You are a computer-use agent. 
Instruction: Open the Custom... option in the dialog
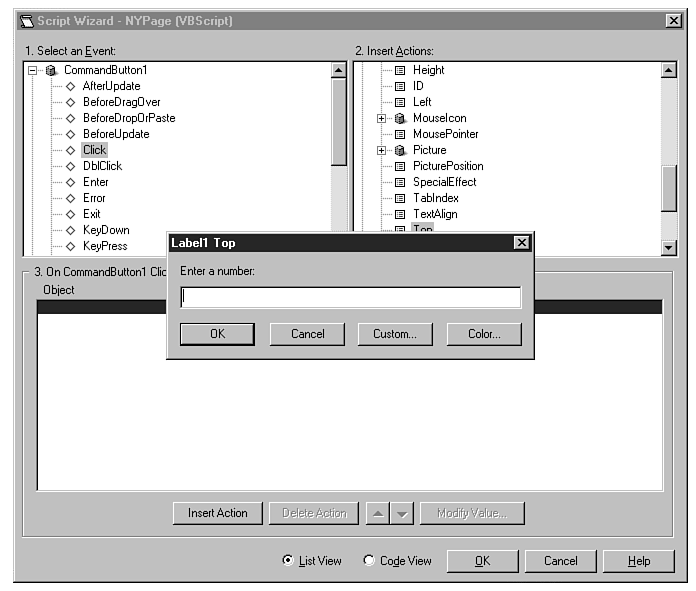point(394,334)
